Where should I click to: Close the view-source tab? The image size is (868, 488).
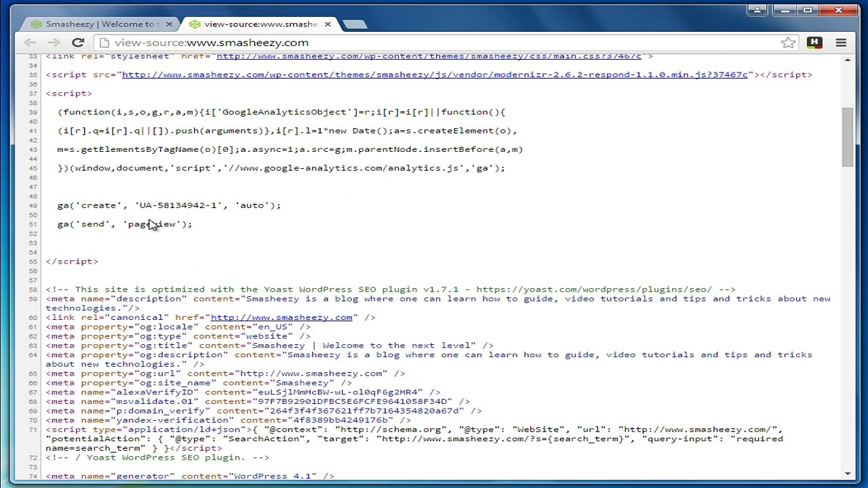pos(328,24)
